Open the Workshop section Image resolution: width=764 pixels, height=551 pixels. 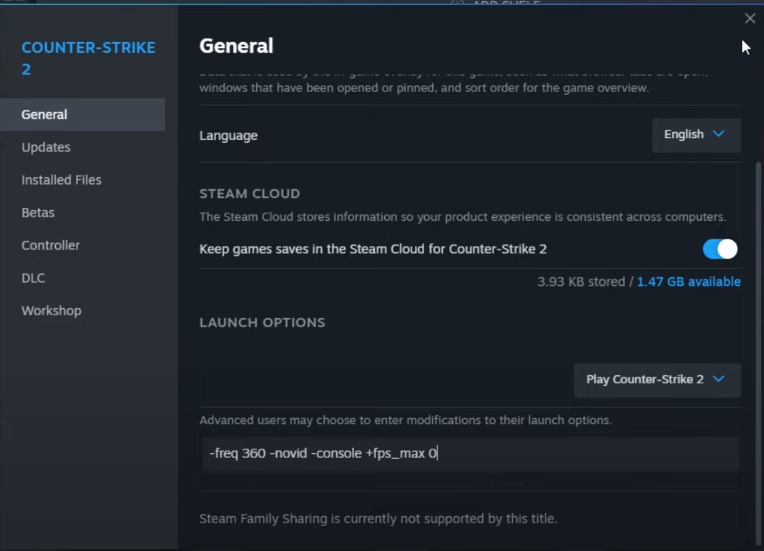[51, 310]
